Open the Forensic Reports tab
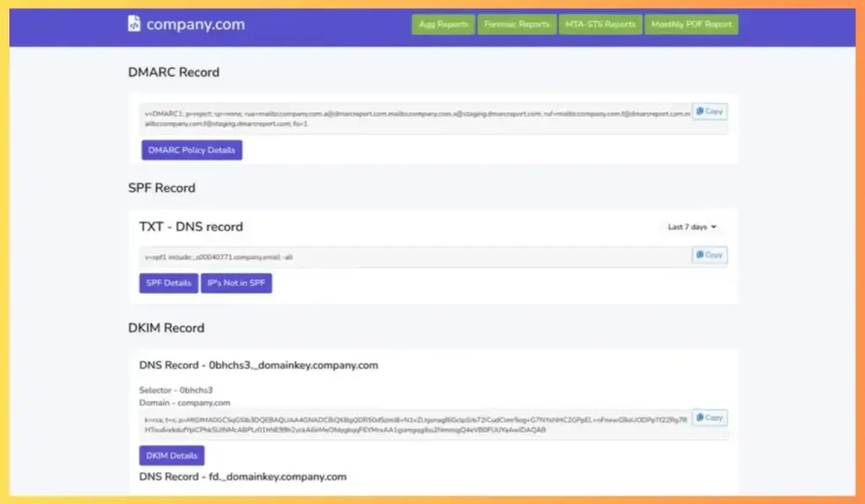The image size is (865, 504). (516, 24)
